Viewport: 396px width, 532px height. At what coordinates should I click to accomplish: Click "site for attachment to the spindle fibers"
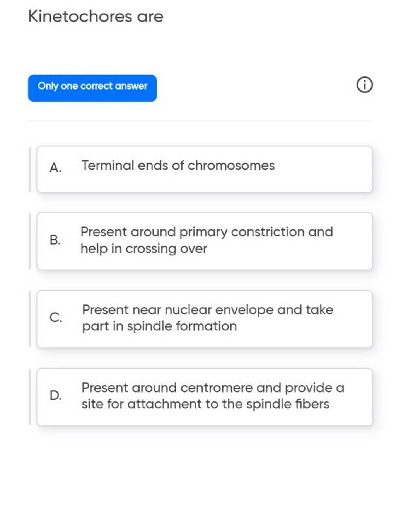(x=205, y=404)
